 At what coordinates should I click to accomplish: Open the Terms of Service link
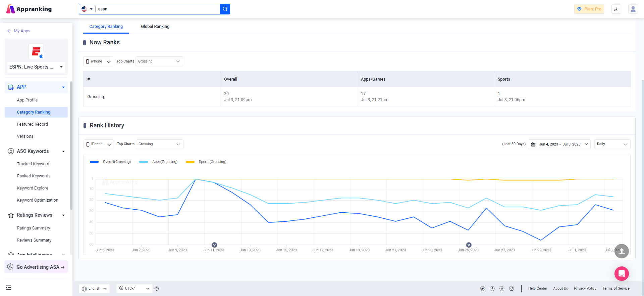click(x=616, y=289)
